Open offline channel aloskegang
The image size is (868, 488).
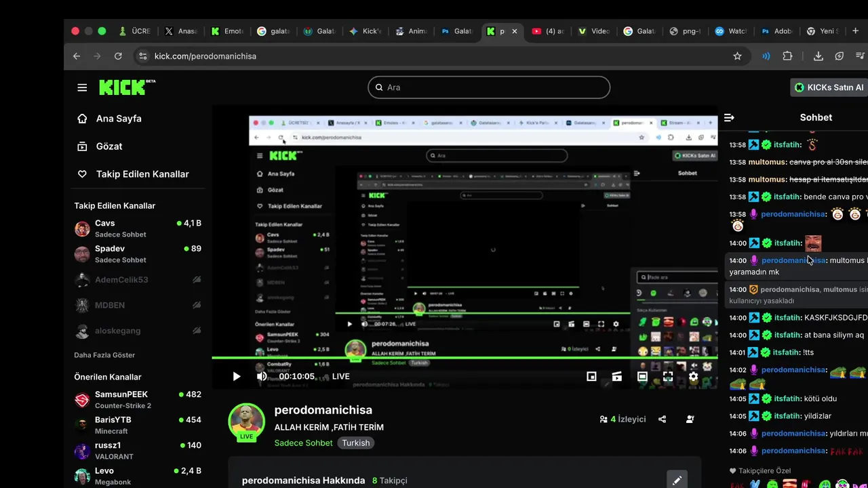pyautogui.click(x=138, y=331)
